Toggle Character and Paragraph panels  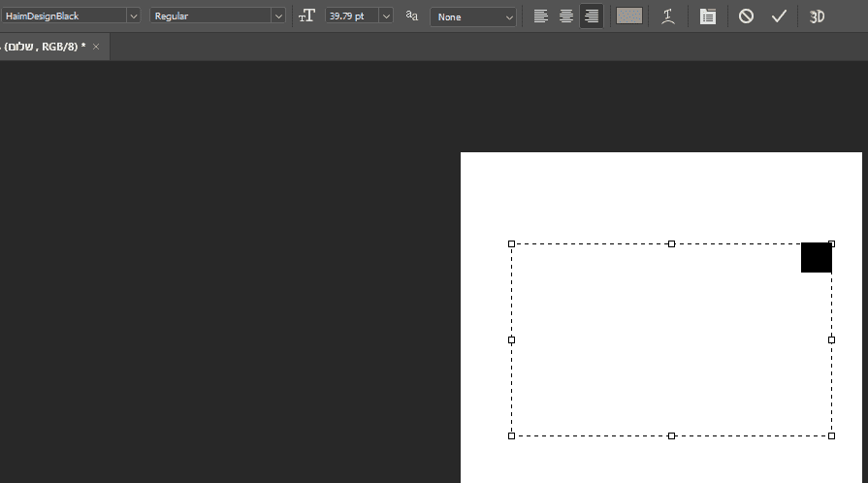coord(707,16)
